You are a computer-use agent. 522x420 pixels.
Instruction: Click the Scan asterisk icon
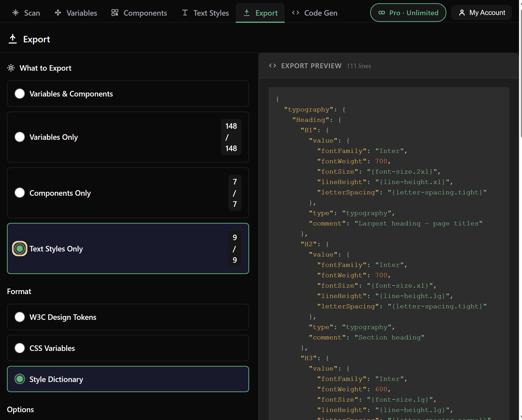pos(15,13)
